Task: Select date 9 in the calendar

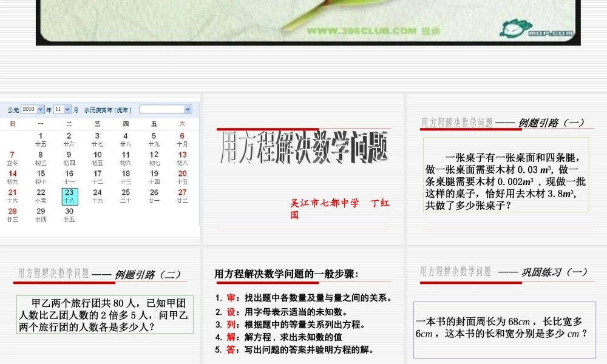Action: click(x=69, y=158)
